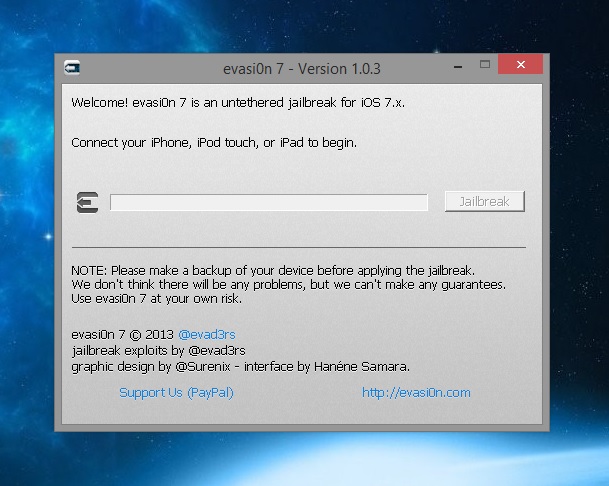The height and width of the screenshot is (486, 609).
Task: Click the evasi0n app icon in title bar
Action: click(x=72, y=68)
